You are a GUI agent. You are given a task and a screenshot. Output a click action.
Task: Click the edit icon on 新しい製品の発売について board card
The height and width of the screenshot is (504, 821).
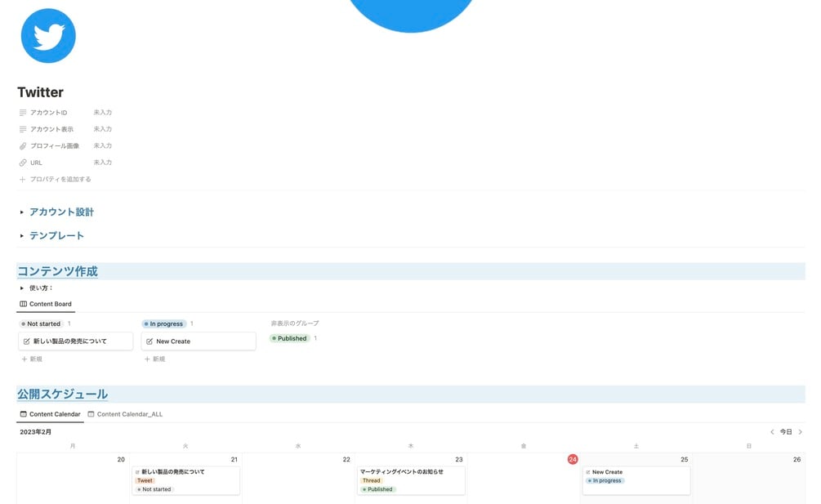coord(27,341)
